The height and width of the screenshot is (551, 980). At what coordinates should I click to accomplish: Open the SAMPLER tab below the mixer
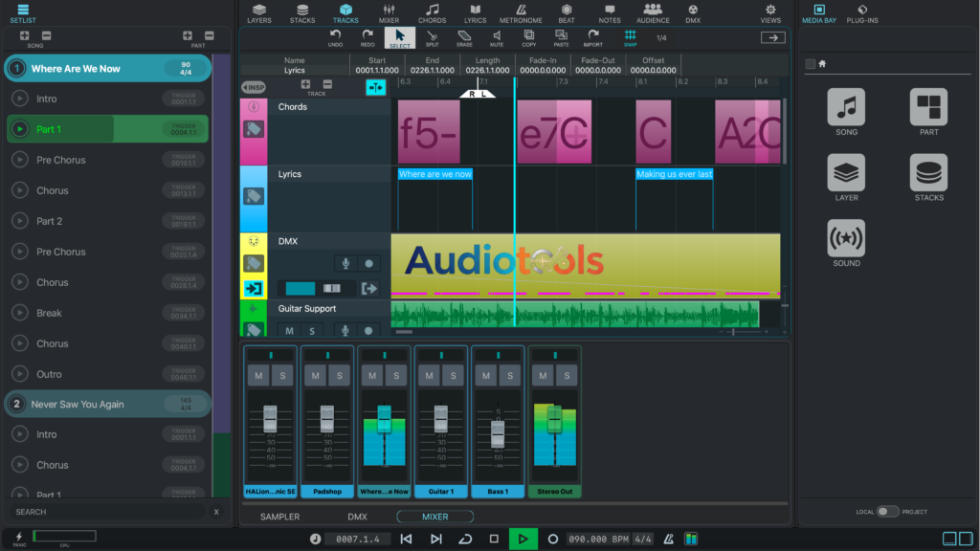[279, 516]
